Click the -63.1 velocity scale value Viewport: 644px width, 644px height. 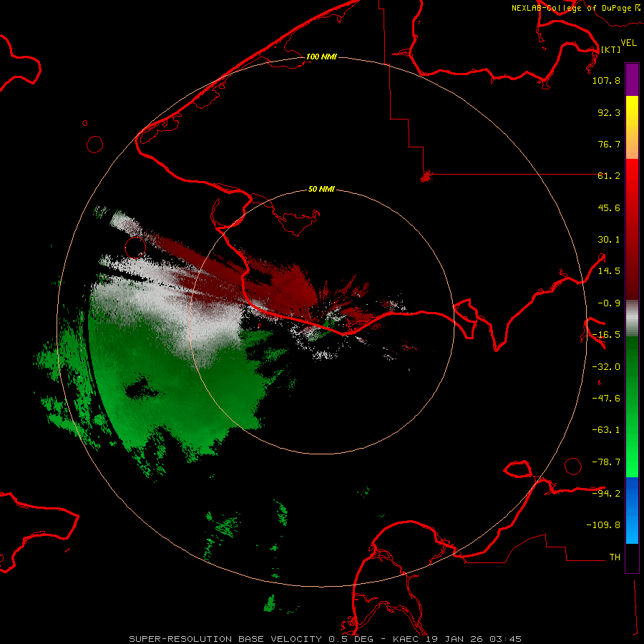tap(606, 430)
